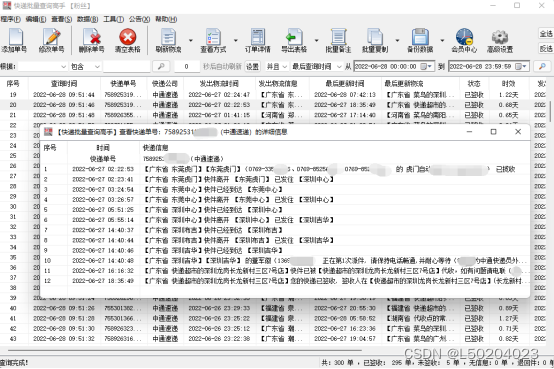Open the 编辑(E) menu
554x369 pixels.
coord(36,19)
